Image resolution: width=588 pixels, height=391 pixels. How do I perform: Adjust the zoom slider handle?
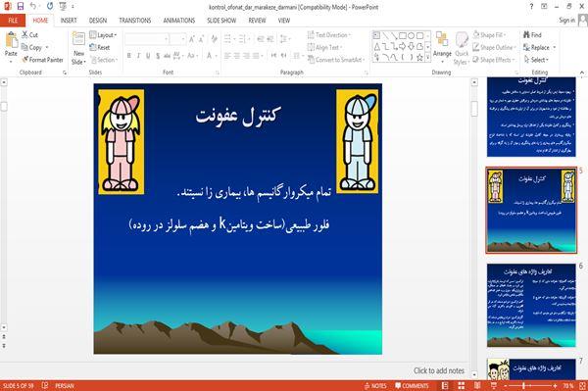(523, 386)
